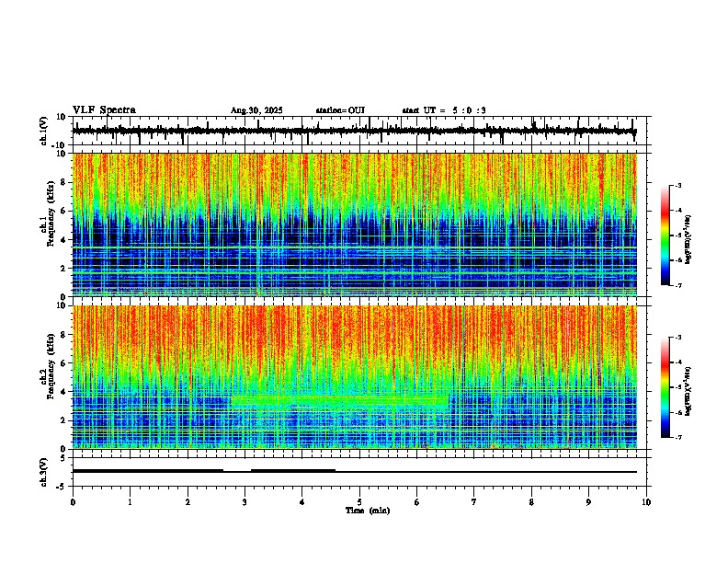This screenshot has width=728, height=563.
Task: Click the time axis tick label "3"
Action: (245, 502)
